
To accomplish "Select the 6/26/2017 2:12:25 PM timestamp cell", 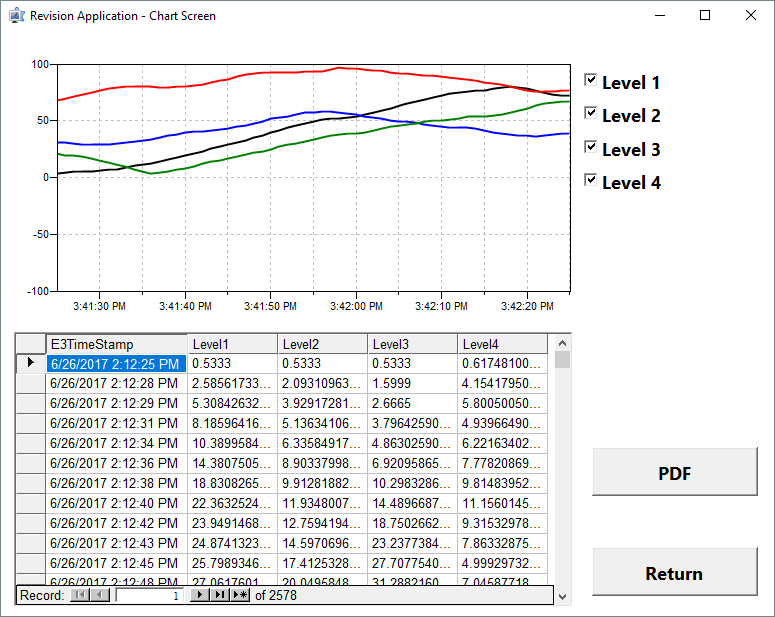I will pos(116,364).
